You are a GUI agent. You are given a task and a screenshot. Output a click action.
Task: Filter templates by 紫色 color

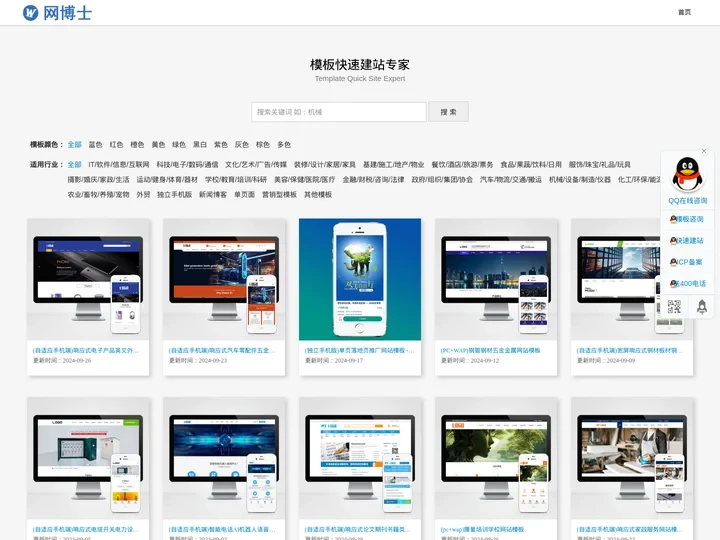pyautogui.click(x=221, y=145)
